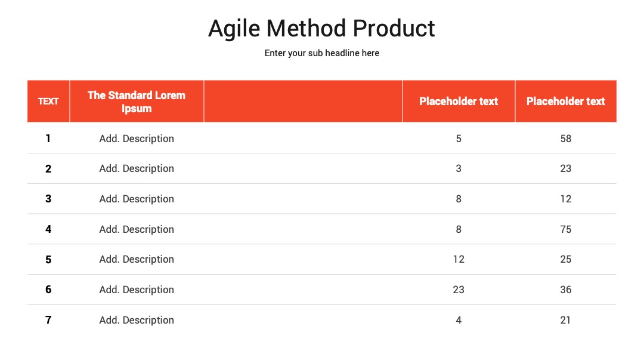This screenshot has width=644, height=363.
Task: Click the value 36 cell
Action: (x=566, y=290)
